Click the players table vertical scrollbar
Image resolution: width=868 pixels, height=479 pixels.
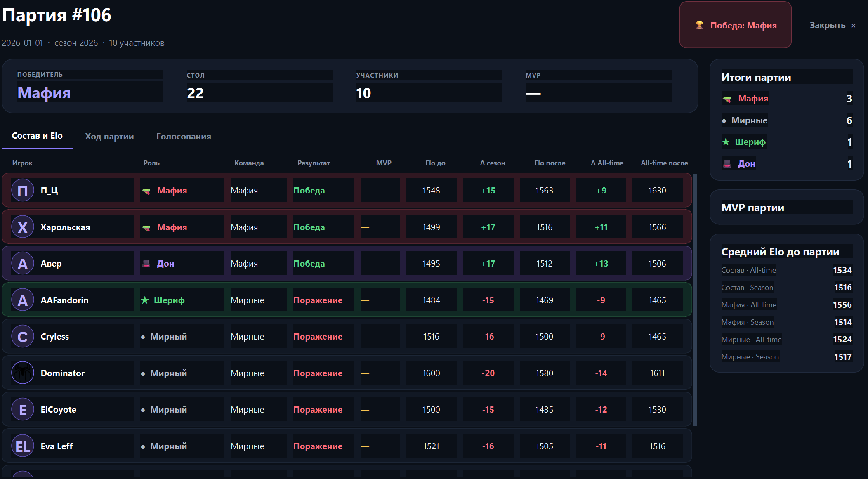click(696, 300)
